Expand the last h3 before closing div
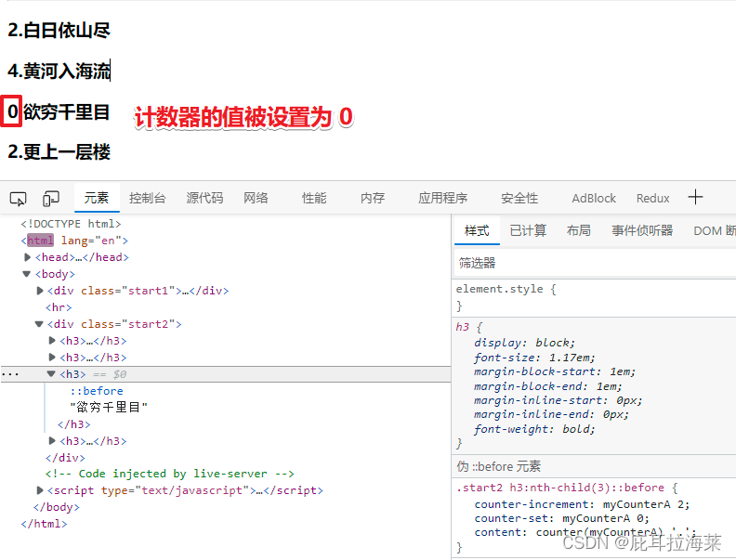This screenshot has height=560, width=736. coord(52,441)
